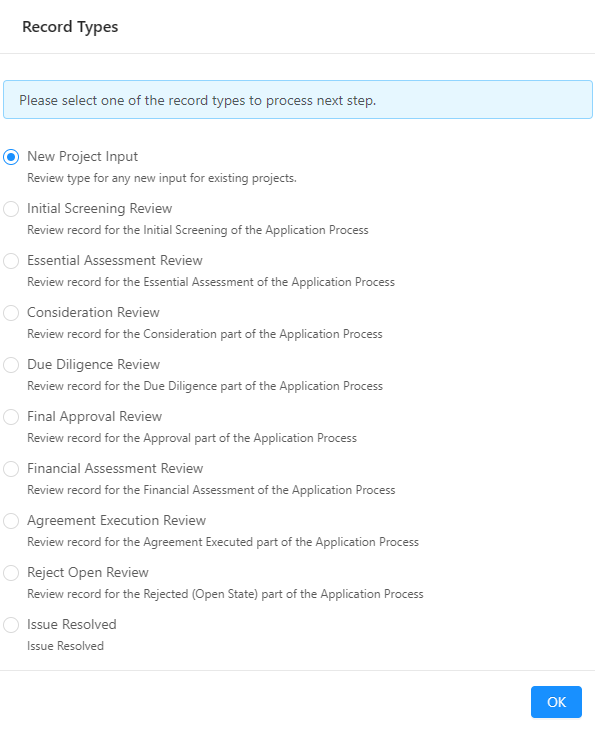Choose Final Approval Review radio button
This screenshot has height=730, width=595.
(x=11, y=417)
